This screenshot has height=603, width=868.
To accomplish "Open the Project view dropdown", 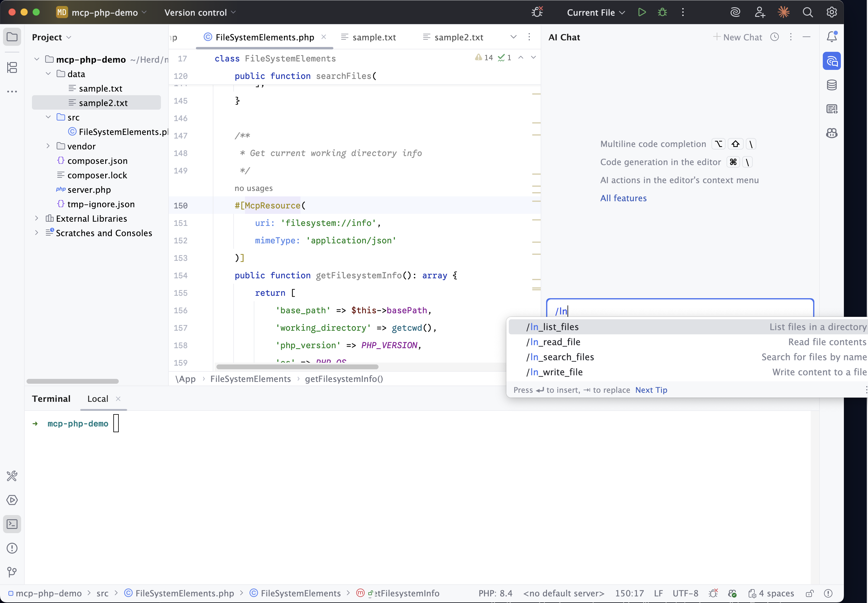I will [52, 37].
